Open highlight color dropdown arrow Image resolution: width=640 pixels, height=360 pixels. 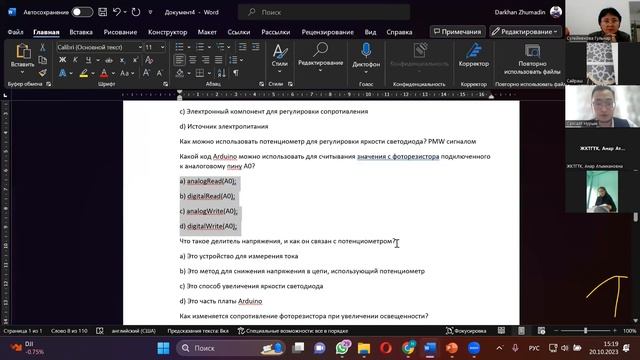pos(93,73)
